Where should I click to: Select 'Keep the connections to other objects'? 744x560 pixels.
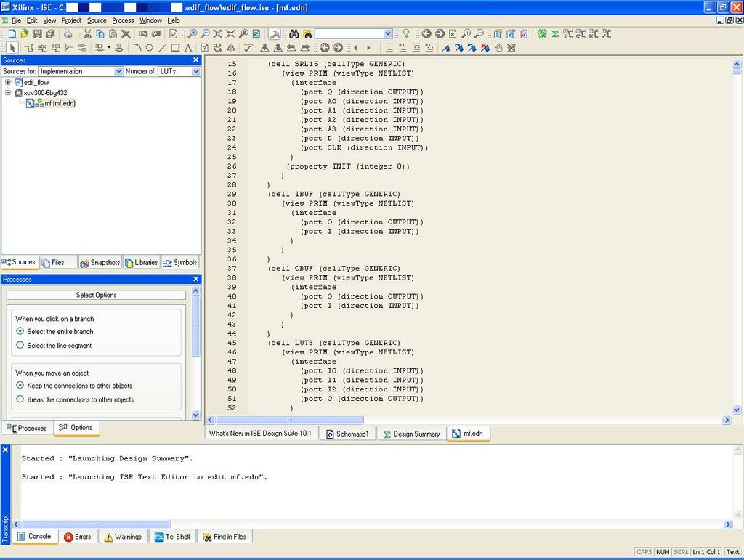20,386
